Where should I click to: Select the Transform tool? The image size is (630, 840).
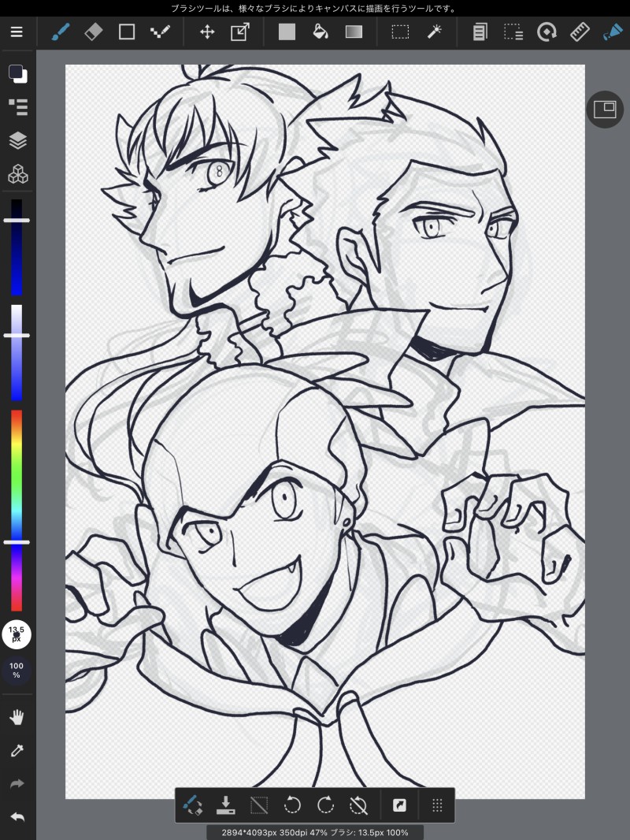[240, 32]
